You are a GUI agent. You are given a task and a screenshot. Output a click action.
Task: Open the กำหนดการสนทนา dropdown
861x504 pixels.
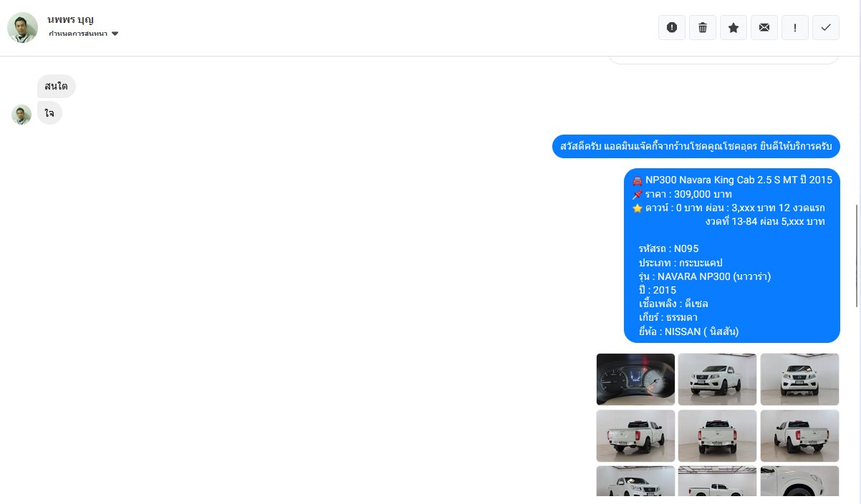point(84,34)
